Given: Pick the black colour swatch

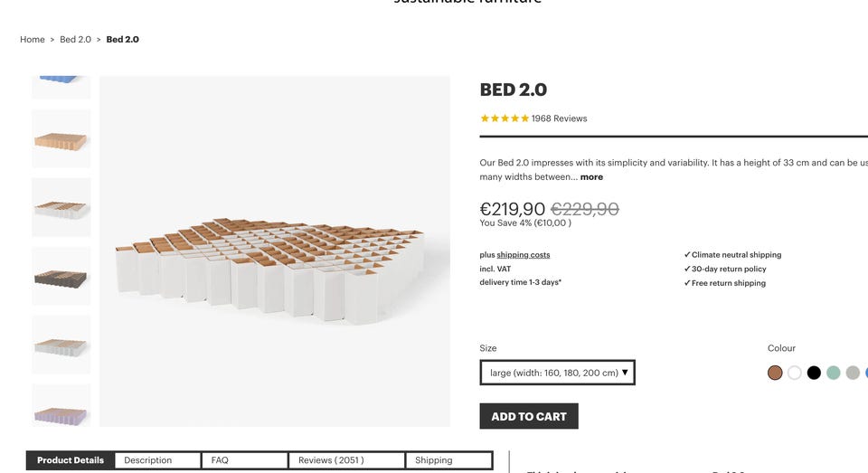Looking at the screenshot, I should (x=814, y=373).
